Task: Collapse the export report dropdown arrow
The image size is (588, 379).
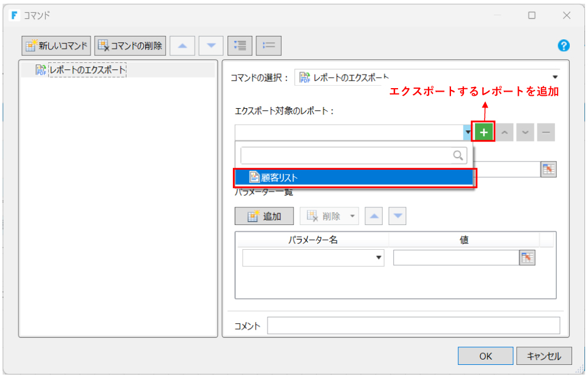Action: click(x=467, y=133)
